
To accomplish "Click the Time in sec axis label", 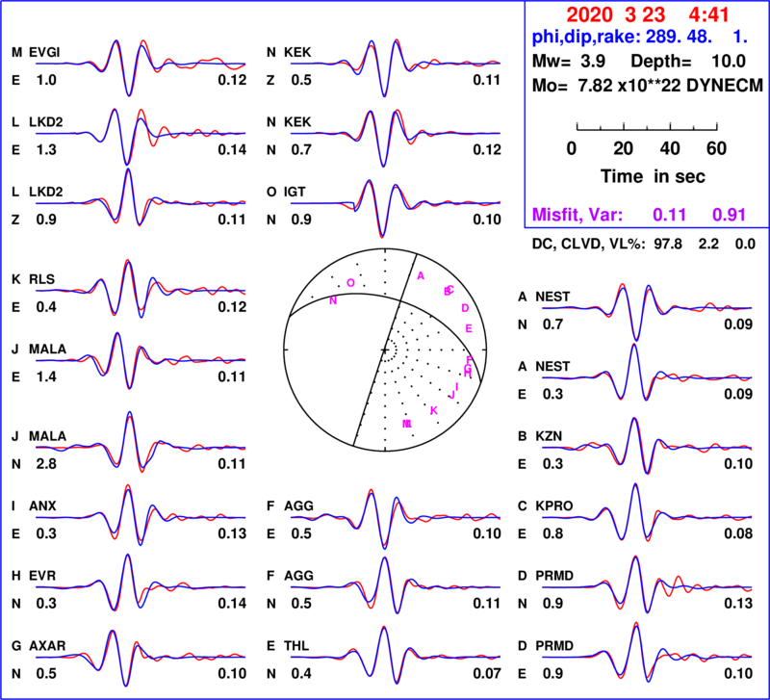I will click(x=653, y=176).
